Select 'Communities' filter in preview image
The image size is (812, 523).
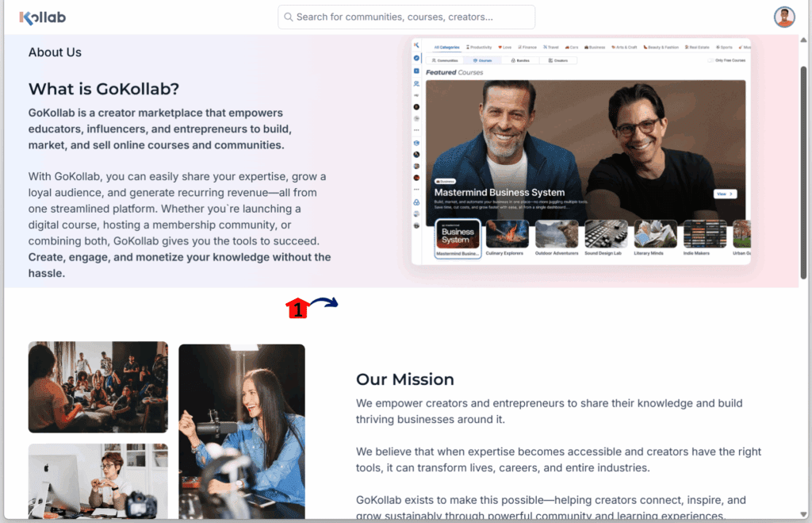click(445, 60)
